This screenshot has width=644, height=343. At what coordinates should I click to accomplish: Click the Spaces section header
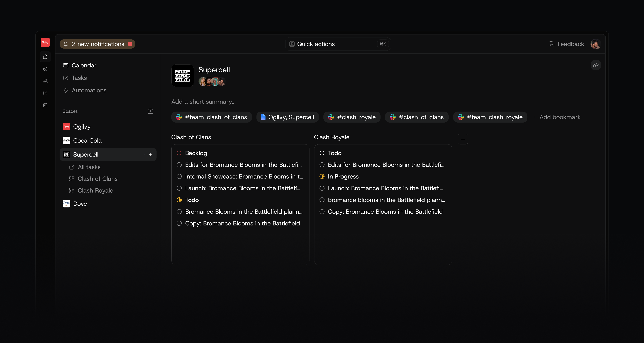70,111
